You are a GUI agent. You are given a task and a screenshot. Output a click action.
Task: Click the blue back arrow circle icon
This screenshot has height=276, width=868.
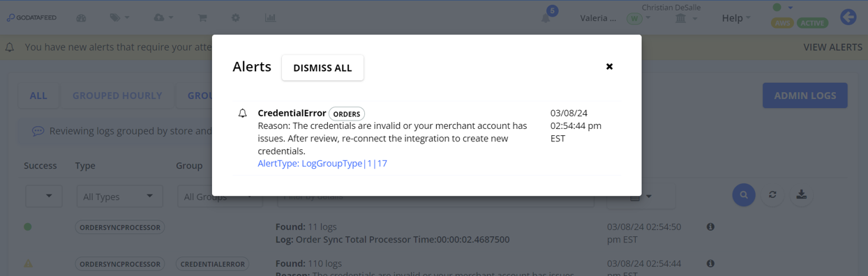[x=848, y=17]
